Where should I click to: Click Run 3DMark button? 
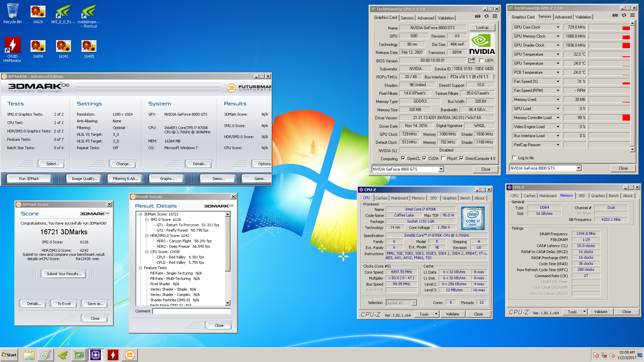click(29, 179)
